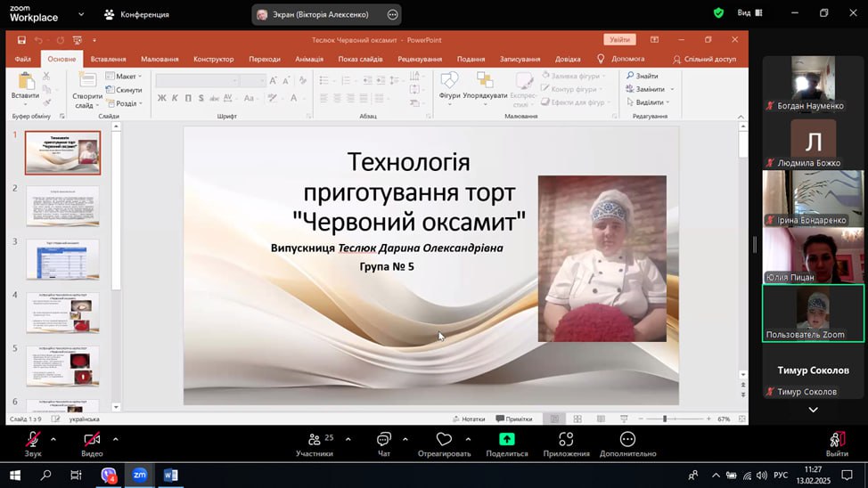
Task: Open the More options icon
Action: point(627,440)
